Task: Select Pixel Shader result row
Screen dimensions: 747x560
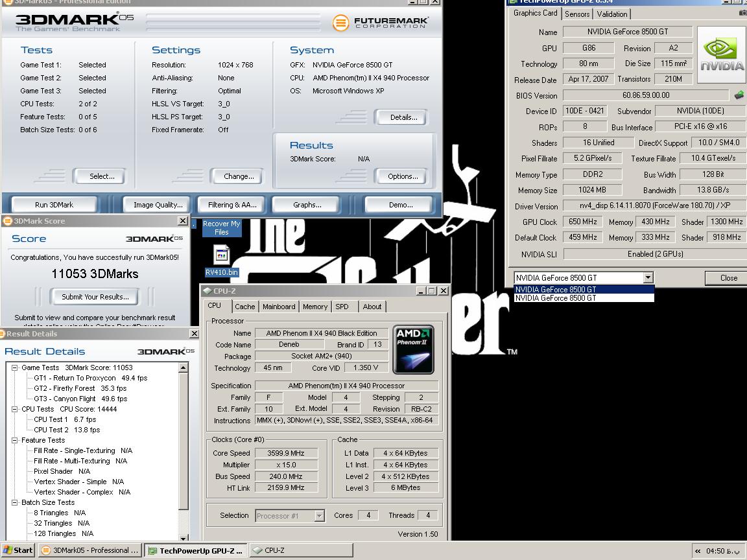Action: tap(62, 471)
